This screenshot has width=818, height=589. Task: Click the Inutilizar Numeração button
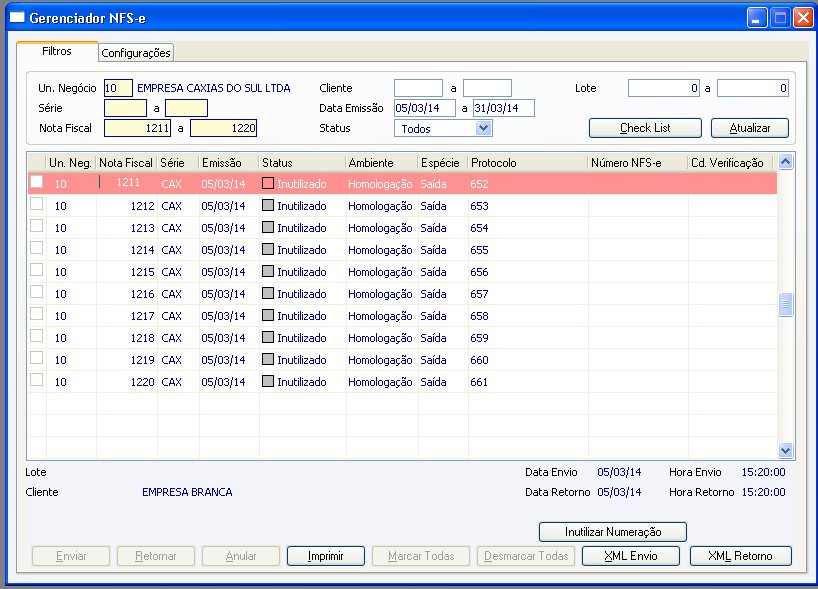pyautogui.click(x=613, y=532)
